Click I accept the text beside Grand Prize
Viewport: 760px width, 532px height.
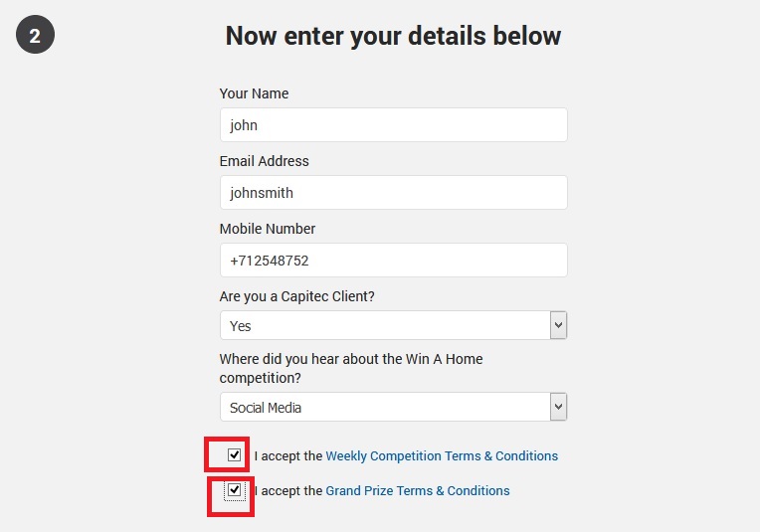[x=288, y=491]
